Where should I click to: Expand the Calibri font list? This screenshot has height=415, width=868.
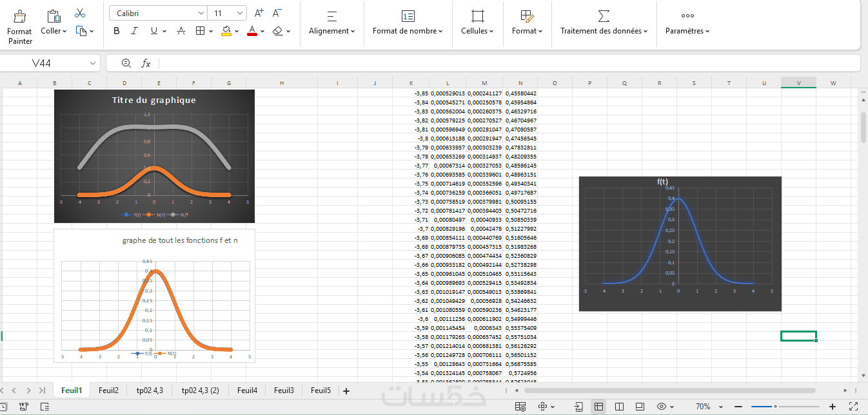201,13
